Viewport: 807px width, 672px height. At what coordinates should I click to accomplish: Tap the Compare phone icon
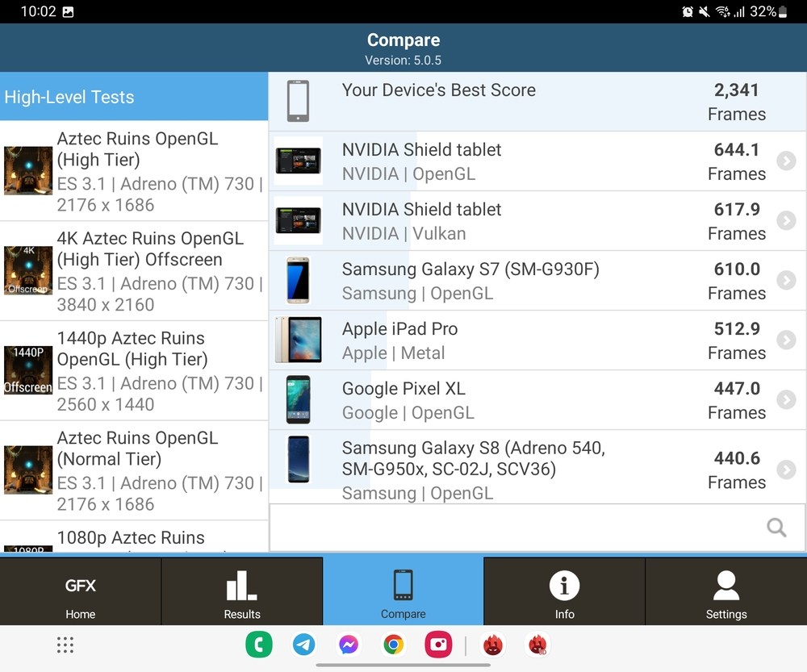[x=403, y=585]
